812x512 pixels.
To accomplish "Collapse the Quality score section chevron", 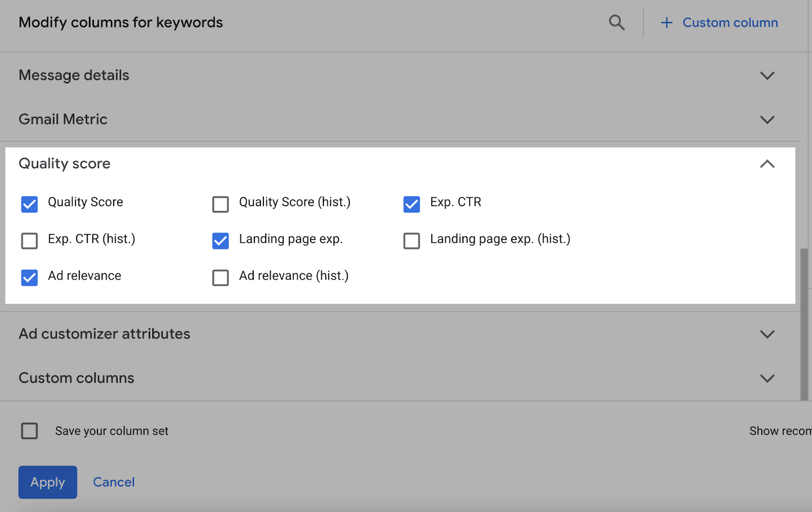I will pos(767,164).
